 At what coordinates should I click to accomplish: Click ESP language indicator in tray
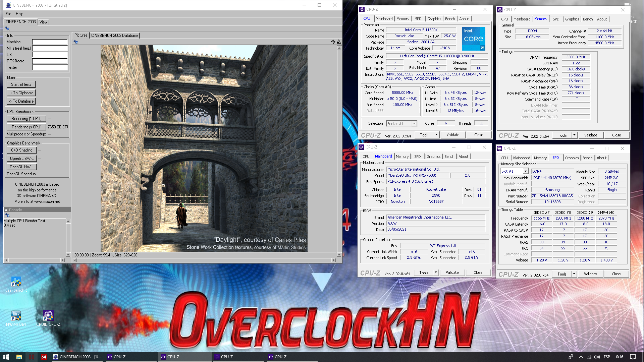point(607,357)
